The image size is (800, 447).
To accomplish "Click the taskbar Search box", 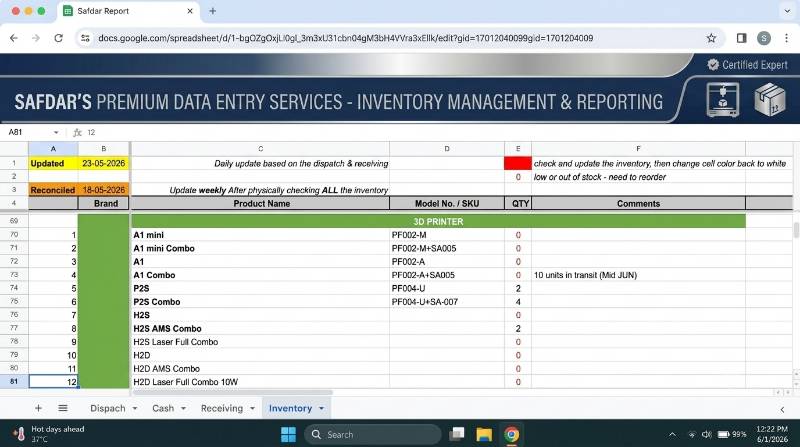I will [x=373, y=435].
